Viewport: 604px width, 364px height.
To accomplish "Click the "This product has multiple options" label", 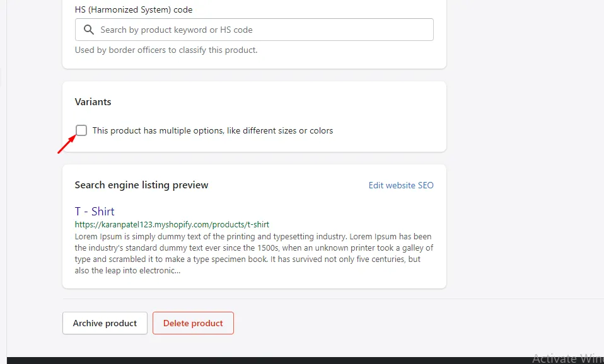I will 212,131.
